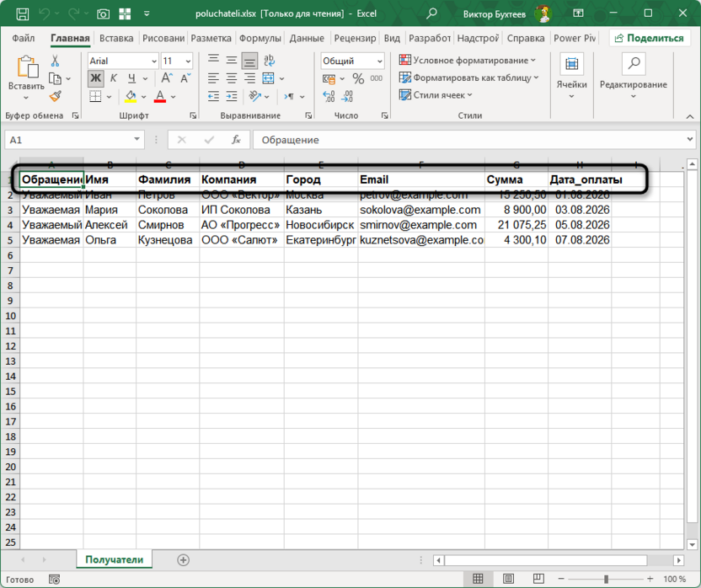Decrease font size with the smaller A icon
This screenshot has width=701, height=588.
tap(185, 78)
